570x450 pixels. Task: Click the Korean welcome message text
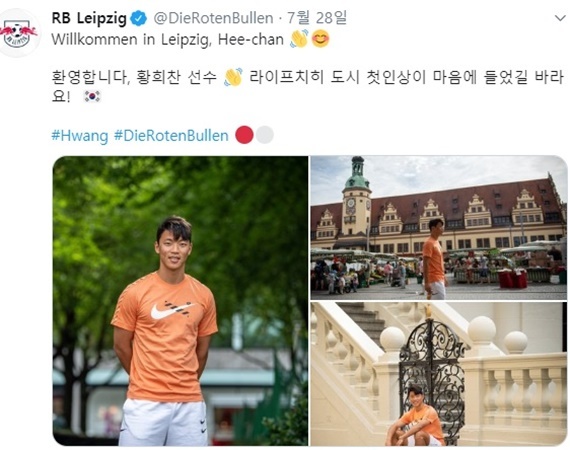coord(308,87)
